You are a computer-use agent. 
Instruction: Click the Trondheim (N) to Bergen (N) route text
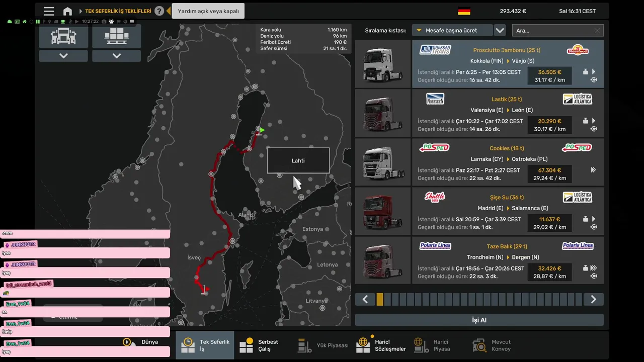click(505, 257)
